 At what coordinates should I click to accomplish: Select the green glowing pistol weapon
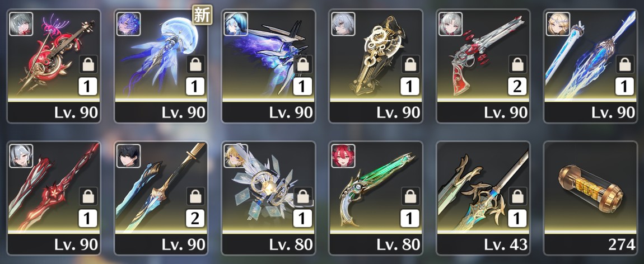point(376,198)
